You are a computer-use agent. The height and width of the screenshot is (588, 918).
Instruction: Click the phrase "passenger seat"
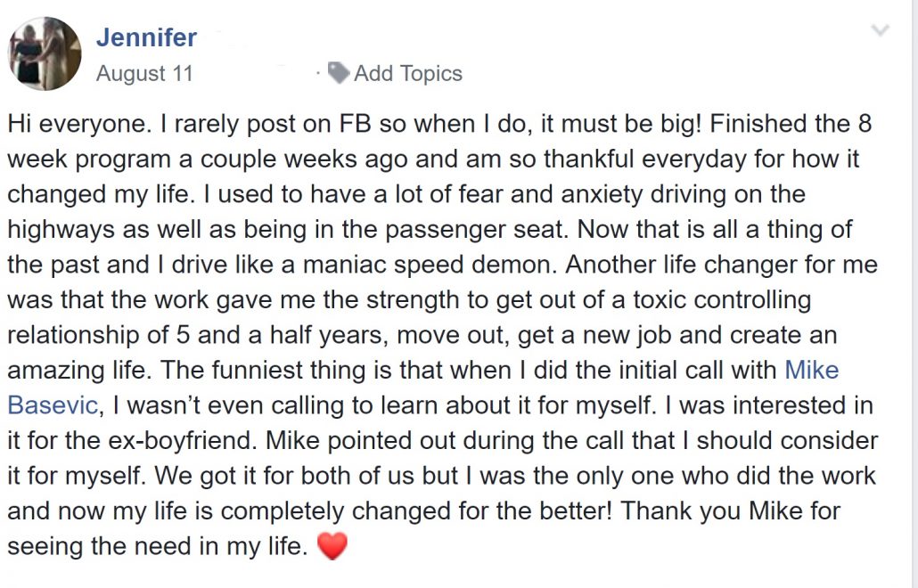(476, 229)
